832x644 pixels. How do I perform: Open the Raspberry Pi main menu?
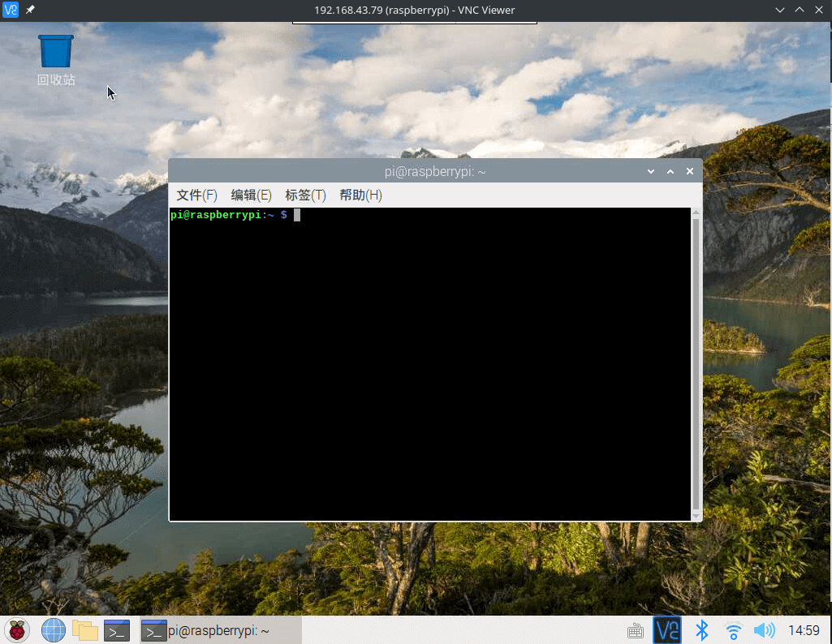pyautogui.click(x=17, y=630)
